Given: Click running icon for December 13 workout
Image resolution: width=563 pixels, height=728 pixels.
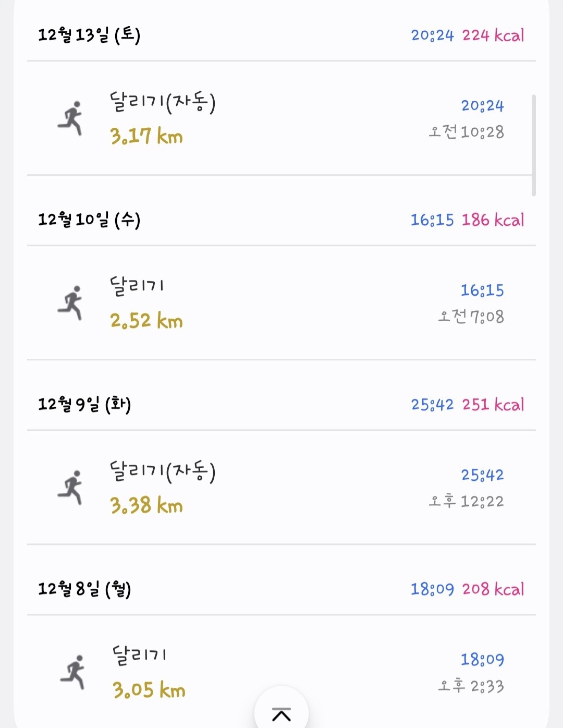Looking at the screenshot, I should tap(71, 118).
